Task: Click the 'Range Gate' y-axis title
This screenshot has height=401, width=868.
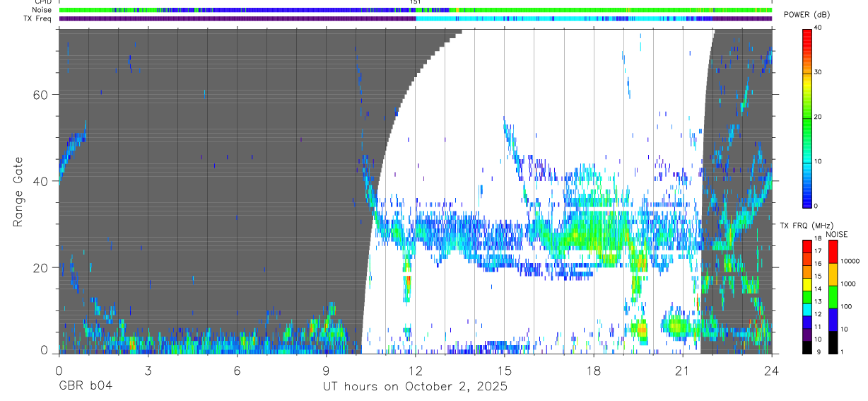Action: (x=18, y=191)
